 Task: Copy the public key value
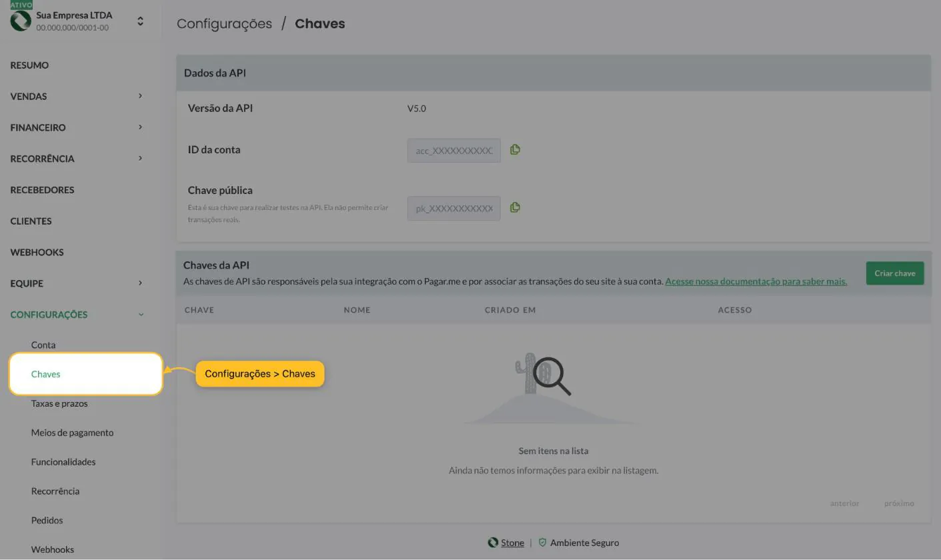(515, 208)
